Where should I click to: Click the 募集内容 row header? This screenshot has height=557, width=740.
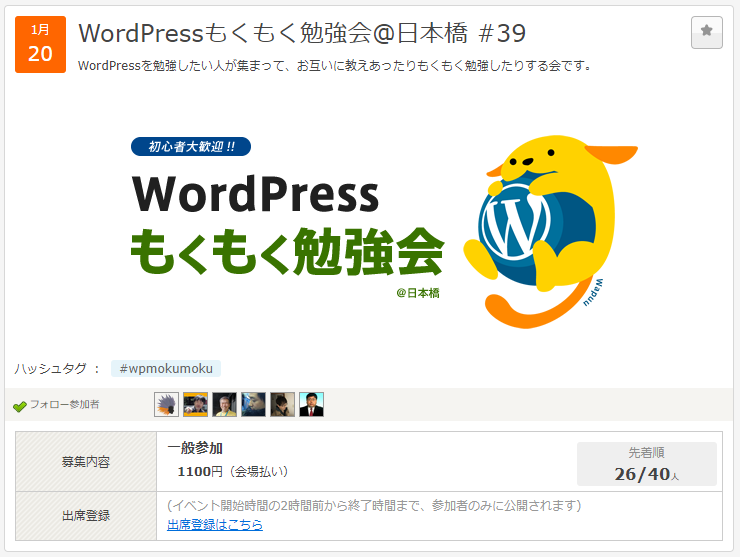pos(85,462)
